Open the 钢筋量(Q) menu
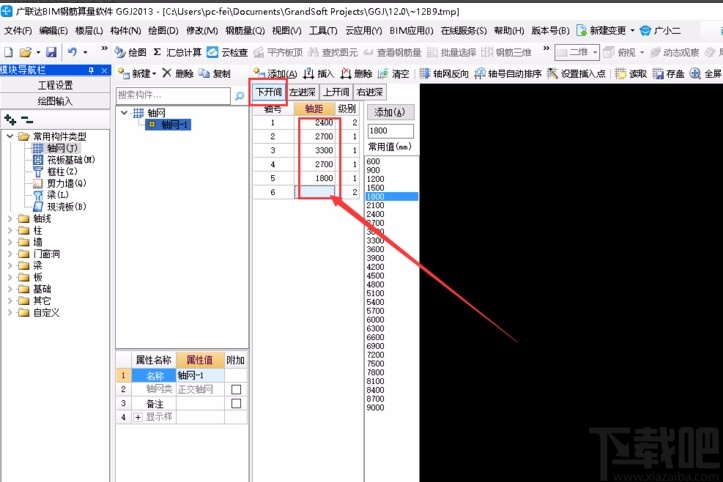This screenshot has width=723, height=482. click(245, 30)
